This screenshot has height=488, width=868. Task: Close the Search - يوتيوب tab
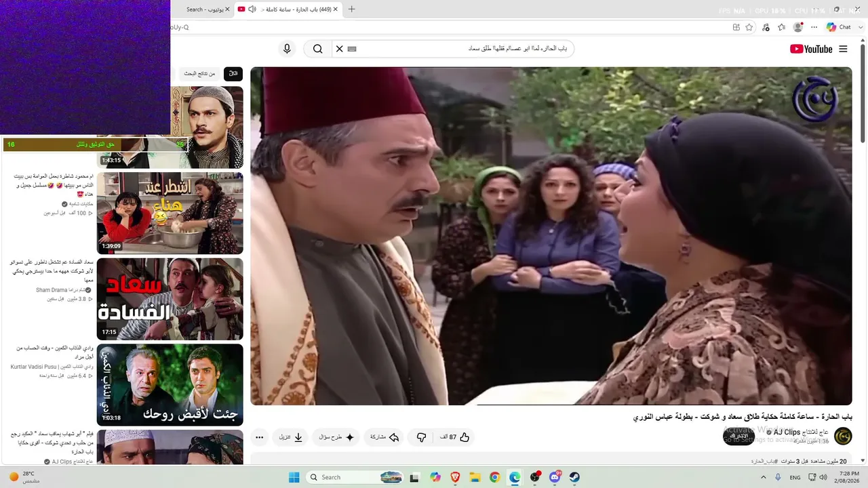pos(226,9)
